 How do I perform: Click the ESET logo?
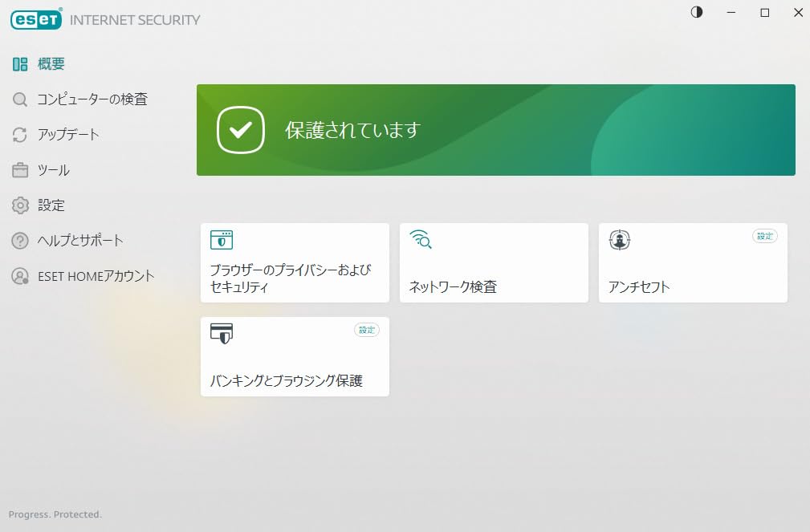coord(37,19)
